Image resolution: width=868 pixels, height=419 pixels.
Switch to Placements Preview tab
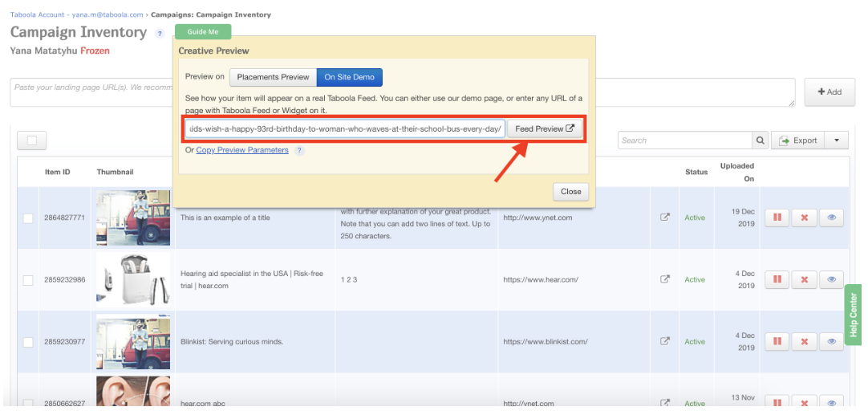[x=273, y=77]
